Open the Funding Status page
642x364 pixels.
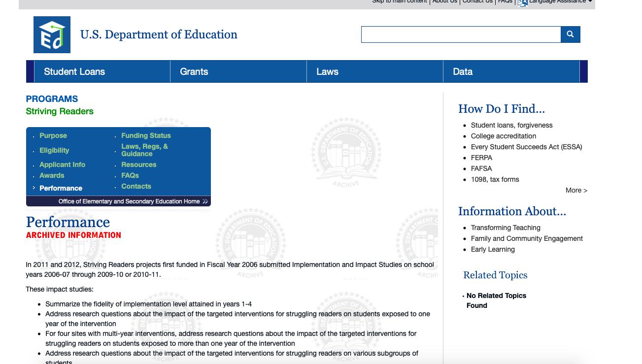(146, 135)
